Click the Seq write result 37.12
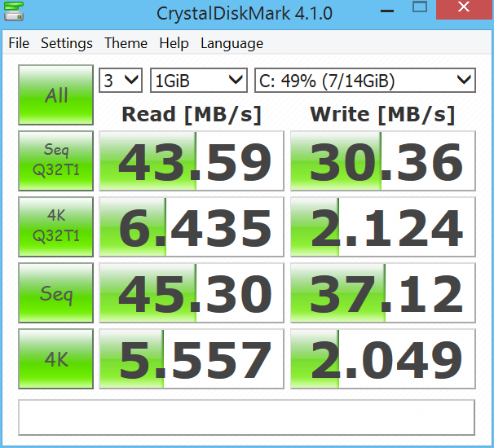 point(383,292)
